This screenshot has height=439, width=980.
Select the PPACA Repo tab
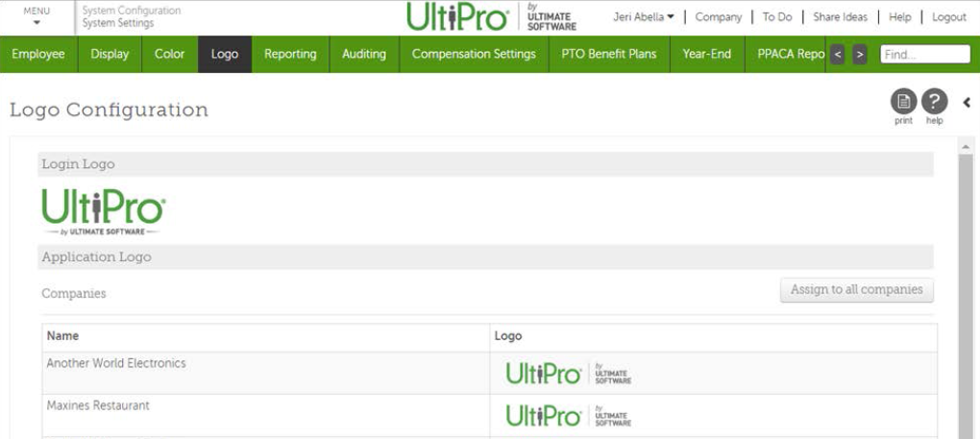coord(786,55)
